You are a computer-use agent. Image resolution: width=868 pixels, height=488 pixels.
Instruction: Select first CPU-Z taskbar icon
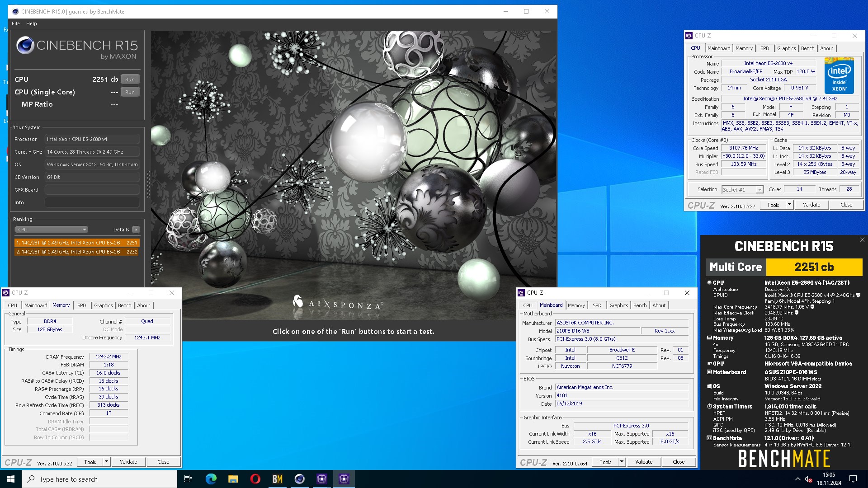click(322, 479)
